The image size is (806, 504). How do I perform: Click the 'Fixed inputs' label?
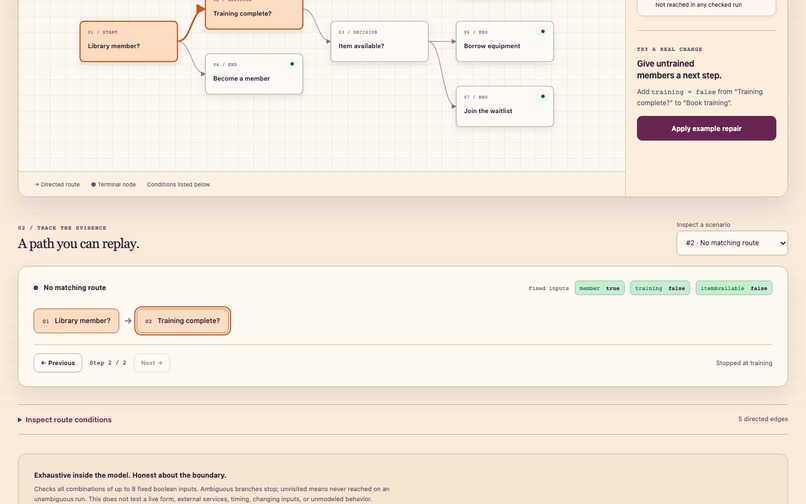click(x=548, y=288)
